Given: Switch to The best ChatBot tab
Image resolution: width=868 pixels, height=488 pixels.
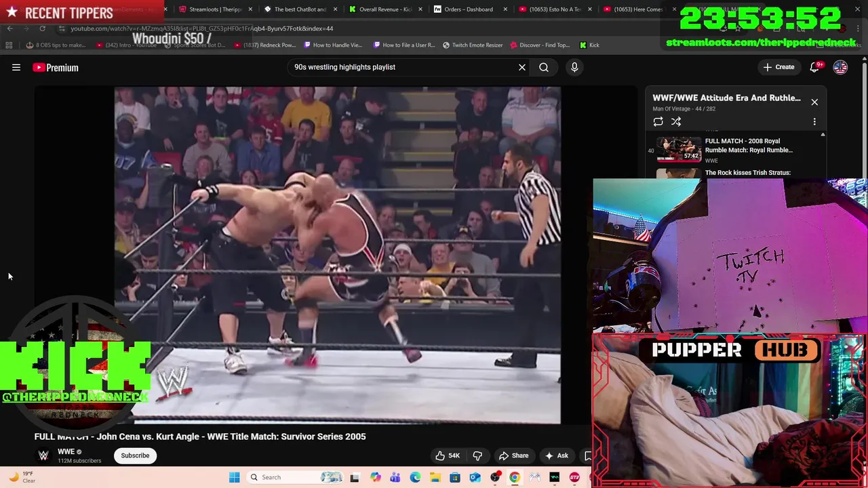Looking at the screenshot, I should point(300,9).
